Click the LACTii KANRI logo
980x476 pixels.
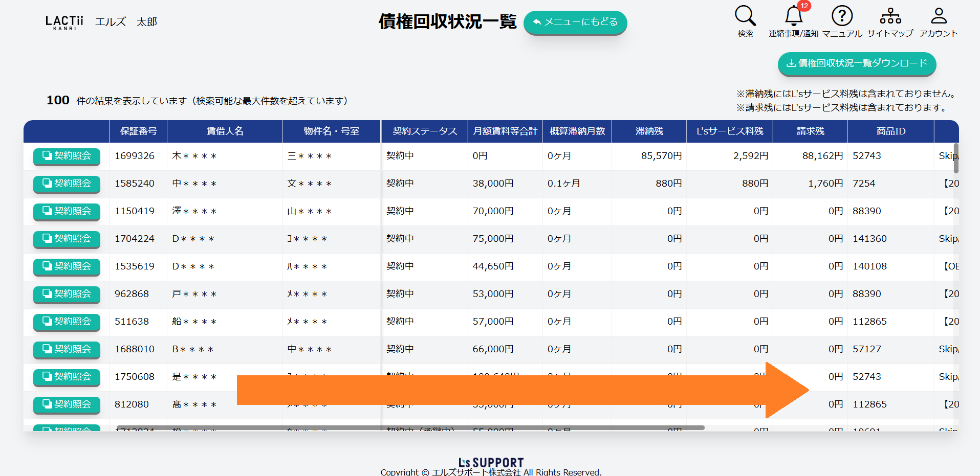point(64,22)
